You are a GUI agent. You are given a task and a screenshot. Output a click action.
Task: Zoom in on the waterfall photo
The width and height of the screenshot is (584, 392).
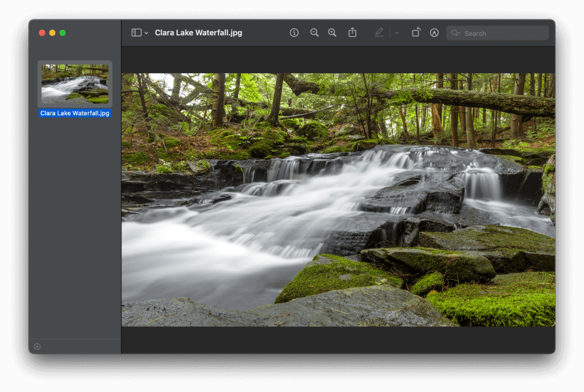click(x=332, y=32)
